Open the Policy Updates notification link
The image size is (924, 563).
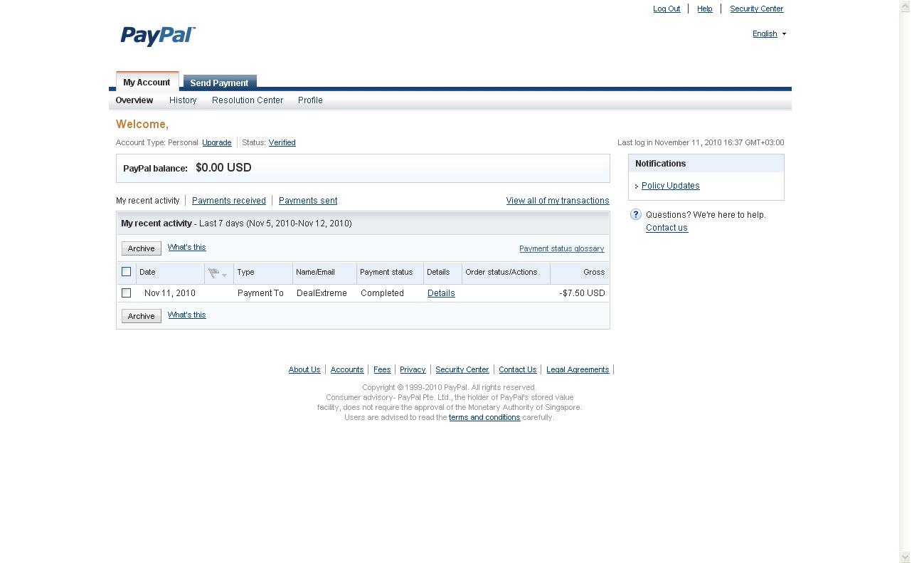tap(671, 186)
